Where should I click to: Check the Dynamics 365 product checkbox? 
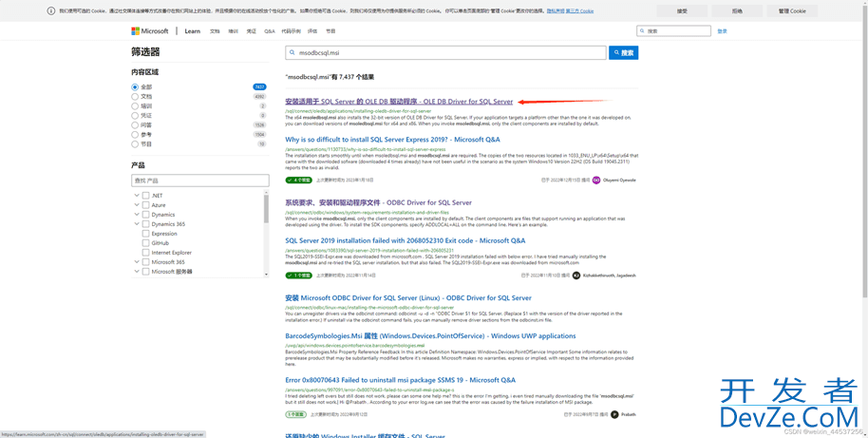[x=145, y=224]
